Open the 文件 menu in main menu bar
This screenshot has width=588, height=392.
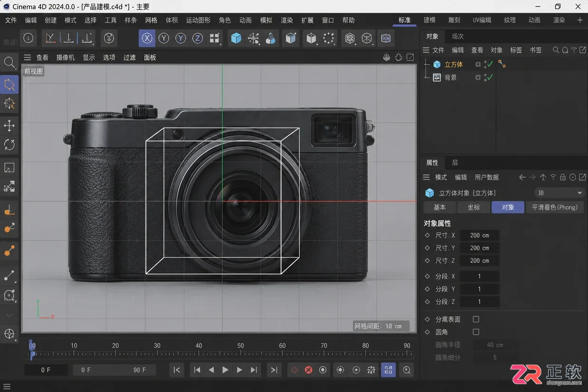pos(10,20)
